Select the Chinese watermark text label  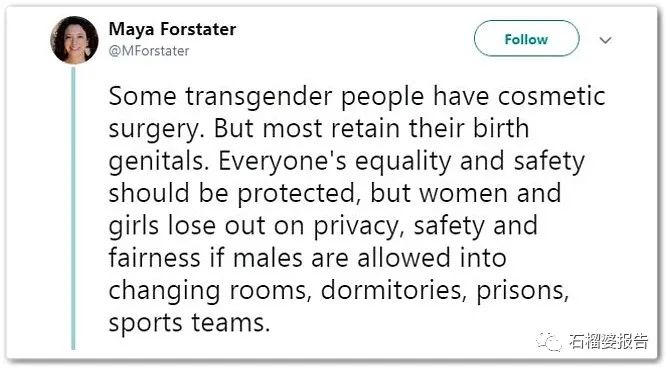[x=608, y=341]
